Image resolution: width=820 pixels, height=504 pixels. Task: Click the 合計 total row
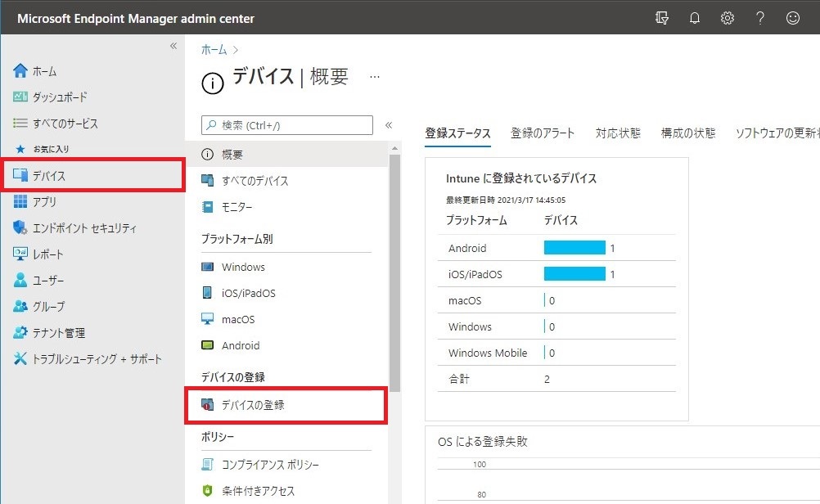tap(556, 379)
